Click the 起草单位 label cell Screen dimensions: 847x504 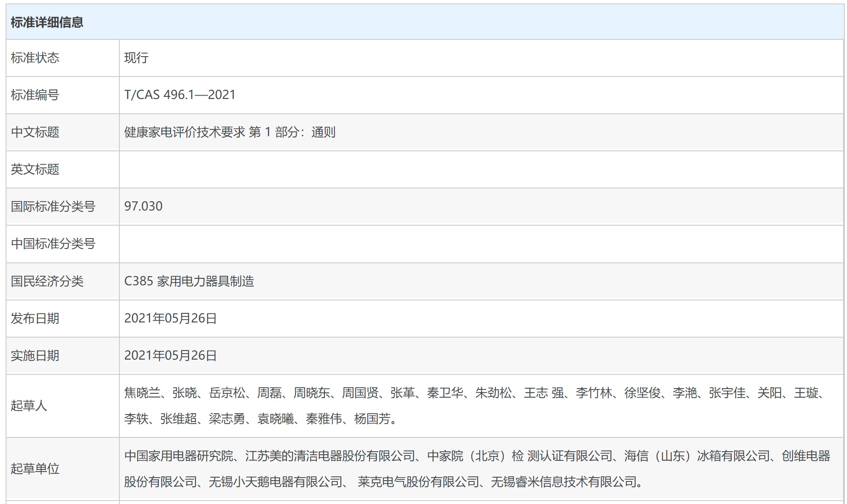pos(35,469)
